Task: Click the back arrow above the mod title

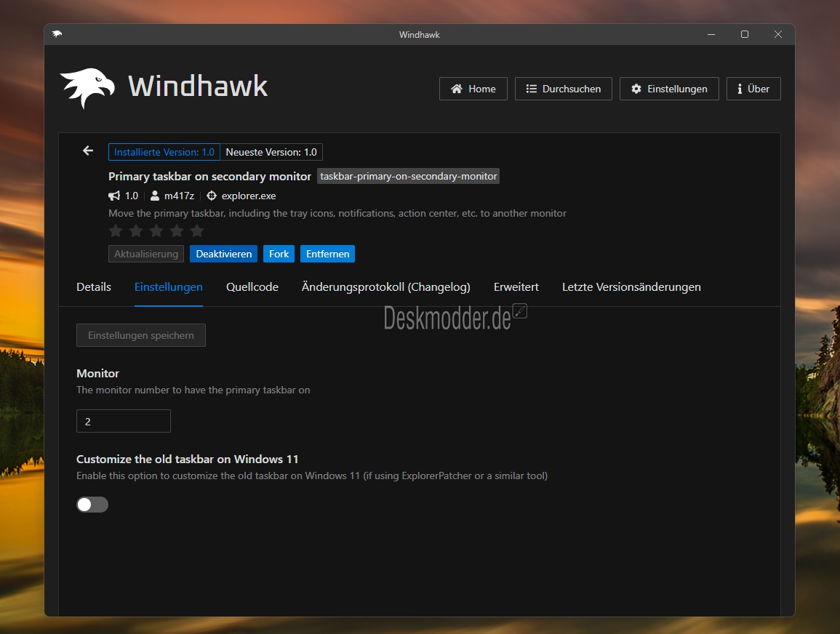Action: point(87,151)
